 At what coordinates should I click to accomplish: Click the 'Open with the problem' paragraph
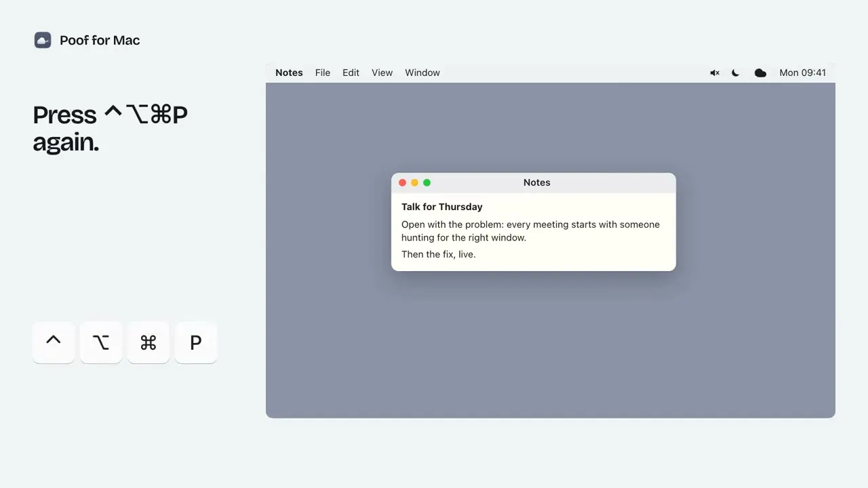(x=530, y=231)
